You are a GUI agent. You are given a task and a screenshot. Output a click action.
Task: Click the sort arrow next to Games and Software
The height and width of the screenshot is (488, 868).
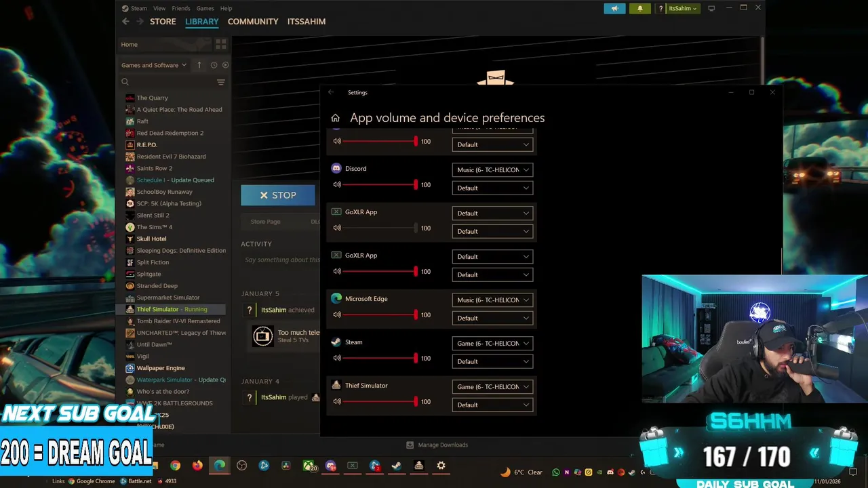199,65
